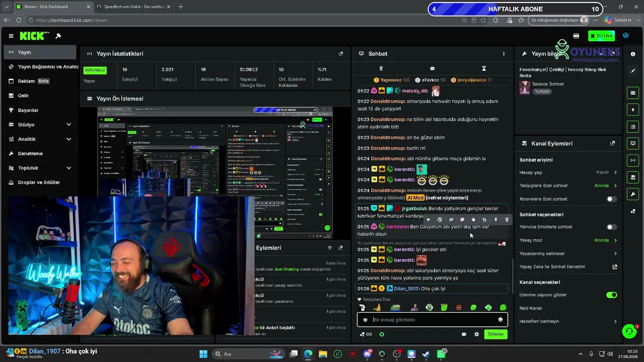Viewport: 644px width, 362px height.
Task: Open the Windows Start menu
Action: click(x=203, y=354)
